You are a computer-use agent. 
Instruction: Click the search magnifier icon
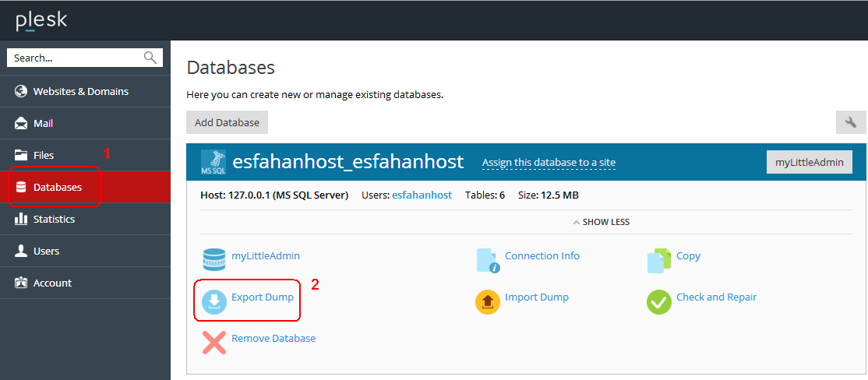(x=150, y=58)
